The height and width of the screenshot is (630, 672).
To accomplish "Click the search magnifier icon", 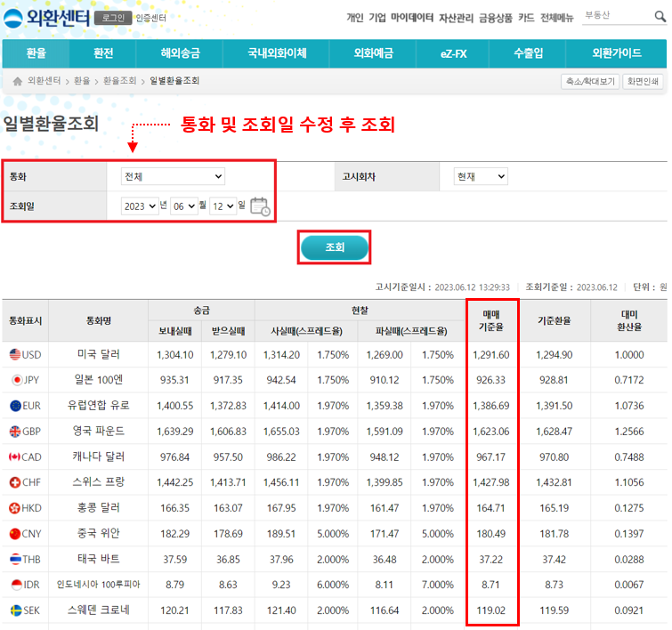I will click(x=659, y=17).
